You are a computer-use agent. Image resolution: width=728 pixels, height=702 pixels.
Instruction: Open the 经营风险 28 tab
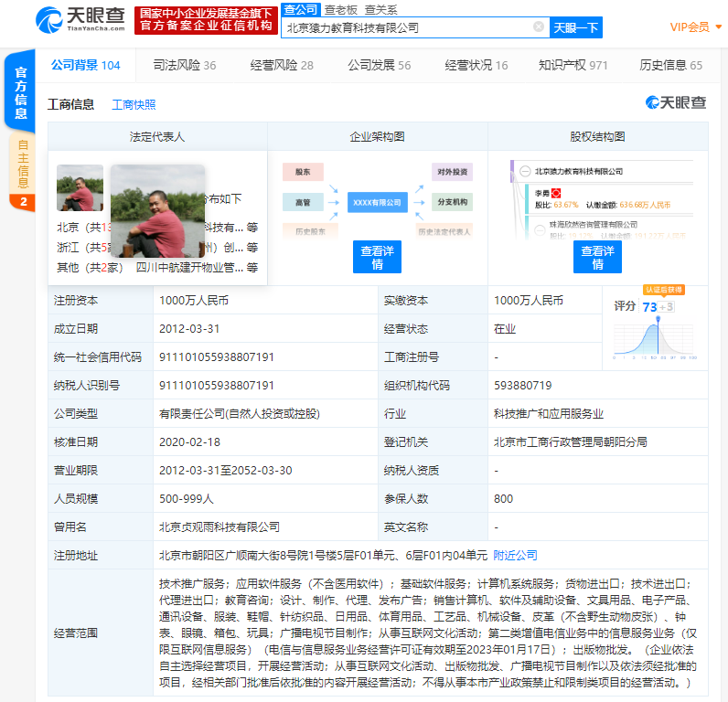tap(282, 65)
